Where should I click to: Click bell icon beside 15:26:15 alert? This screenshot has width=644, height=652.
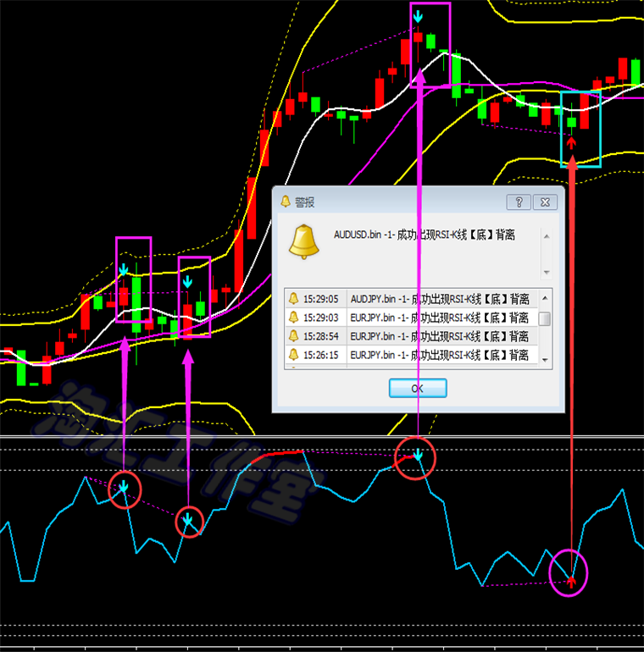point(294,354)
